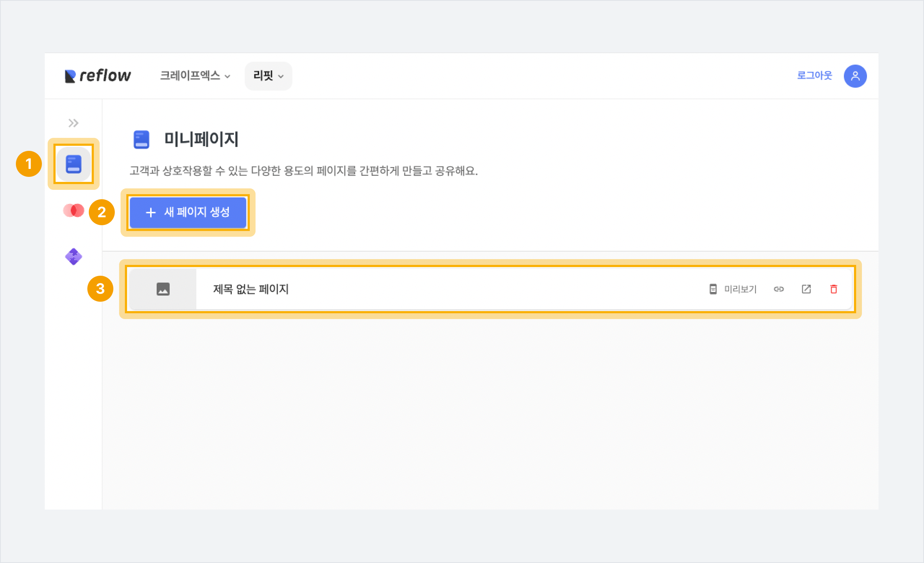This screenshot has width=924, height=563.
Task: Open the 리핏 project dropdown
Action: 269,76
